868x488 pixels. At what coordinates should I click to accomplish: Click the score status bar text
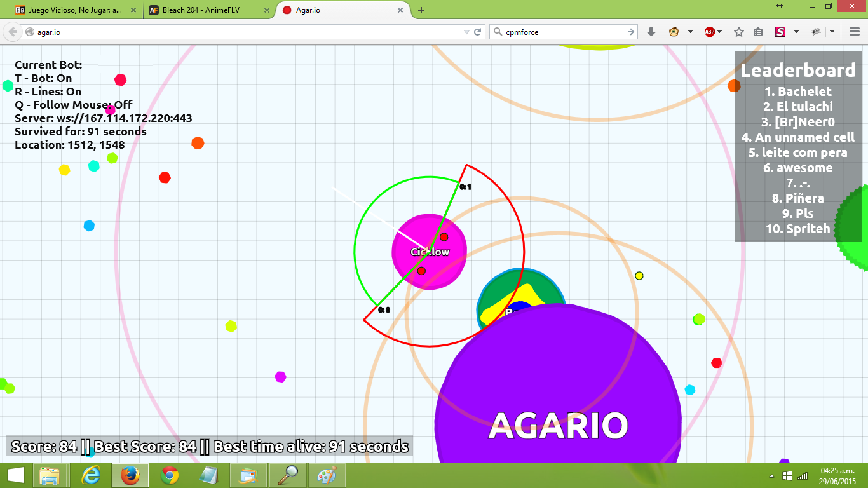point(210,446)
